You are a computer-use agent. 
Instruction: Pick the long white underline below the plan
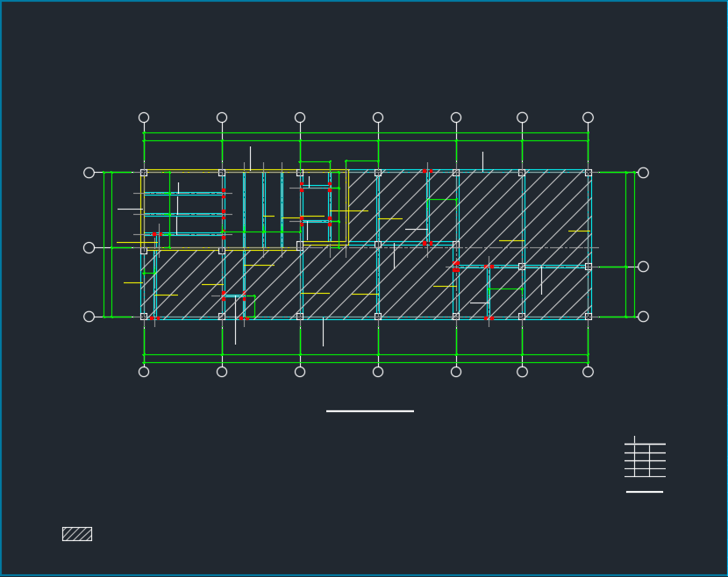click(x=370, y=410)
